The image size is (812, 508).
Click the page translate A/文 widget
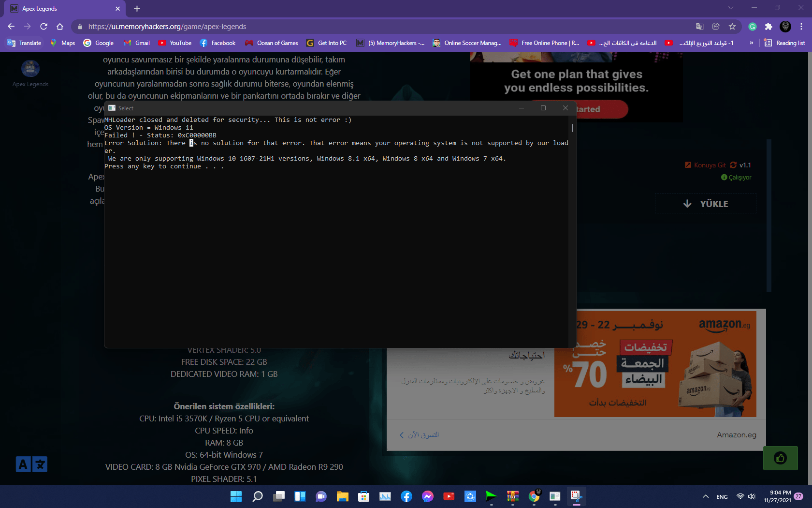(x=31, y=464)
